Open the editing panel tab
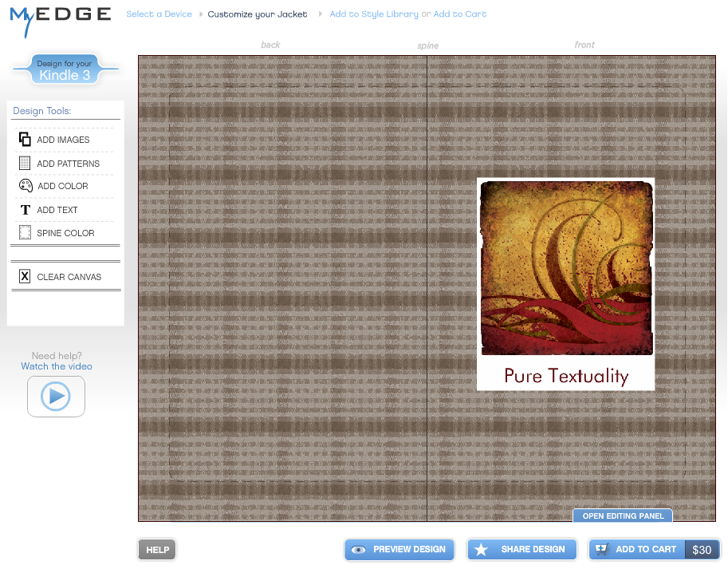 pos(623,516)
